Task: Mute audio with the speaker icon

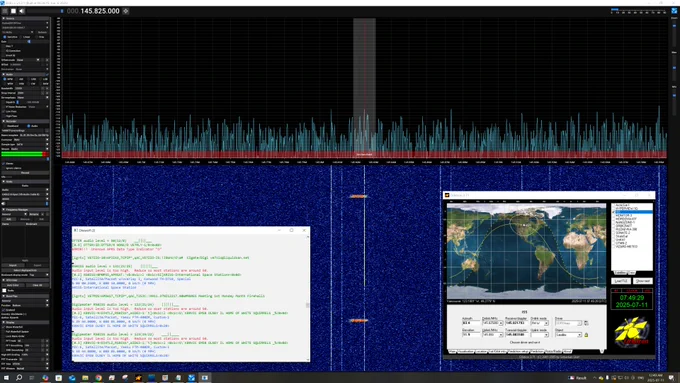Action: [x=22, y=11]
